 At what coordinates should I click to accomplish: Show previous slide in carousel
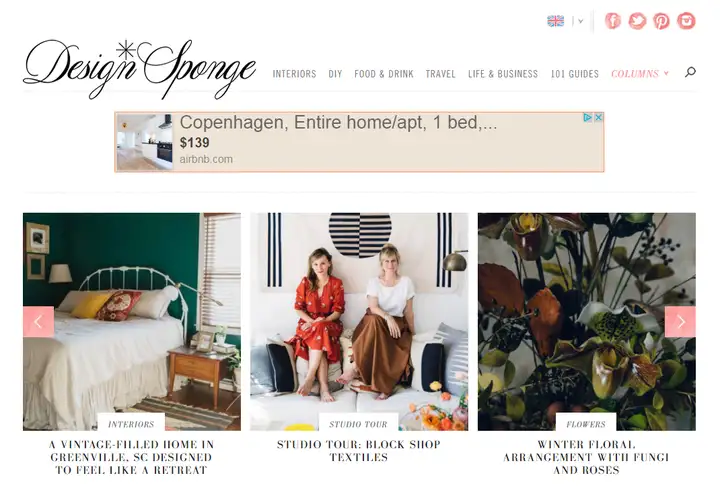(x=39, y=322)
